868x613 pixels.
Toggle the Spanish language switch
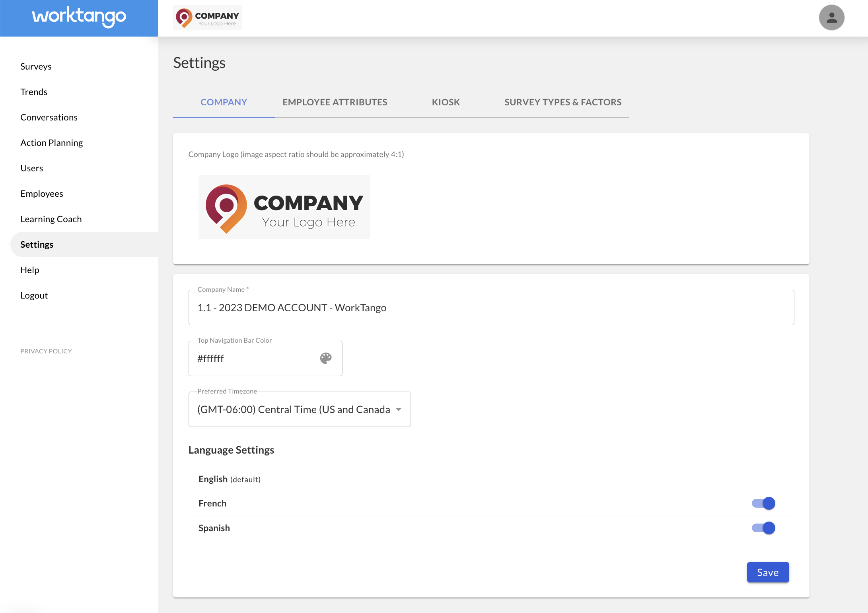coord(763,528)
